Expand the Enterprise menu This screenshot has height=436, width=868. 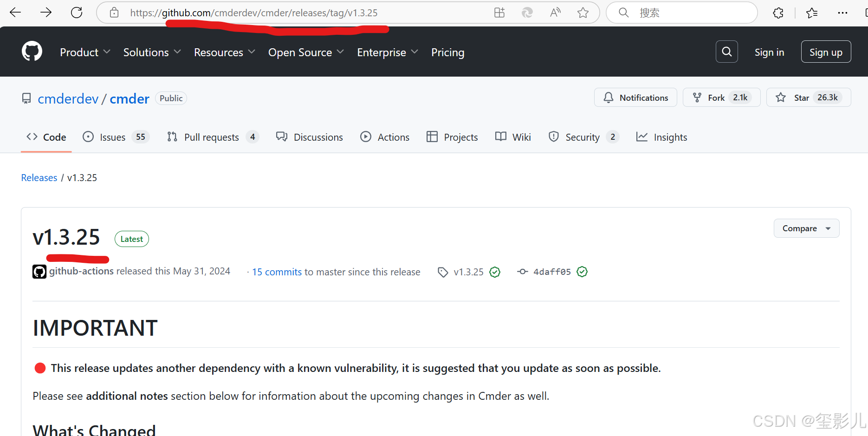pyautogui.click(x=388, y=52)
